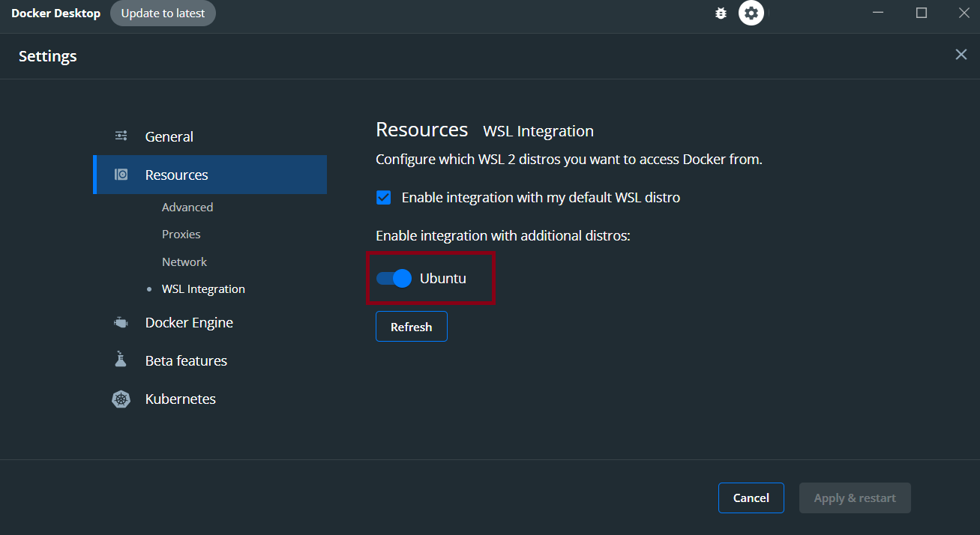
Task: Click the WSL Integration heading text
Action: coord(538,131)
